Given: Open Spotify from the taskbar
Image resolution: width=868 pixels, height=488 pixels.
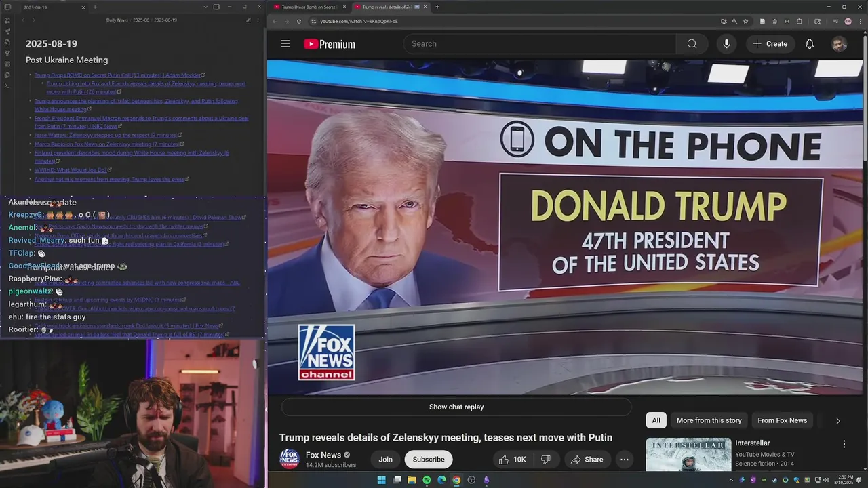Looking at the screenshot, I should pyautogui.click(x=427, y=480).
